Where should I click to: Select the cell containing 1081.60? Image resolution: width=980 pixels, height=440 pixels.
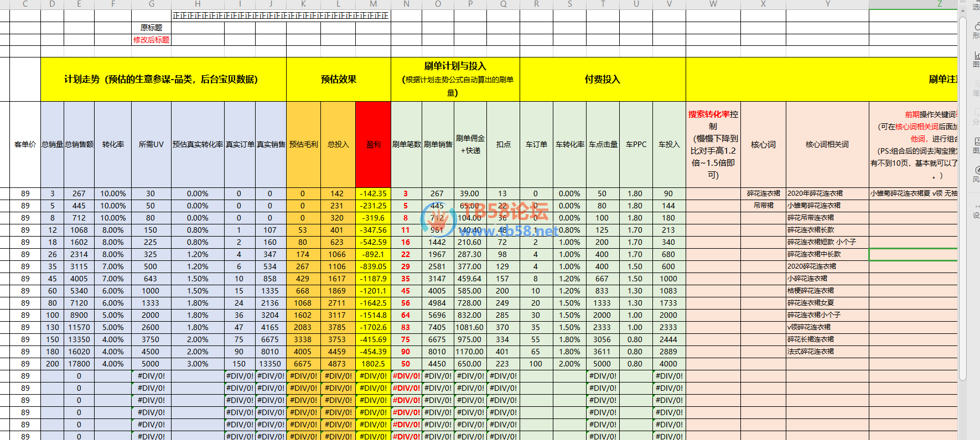tap(470, 327)
